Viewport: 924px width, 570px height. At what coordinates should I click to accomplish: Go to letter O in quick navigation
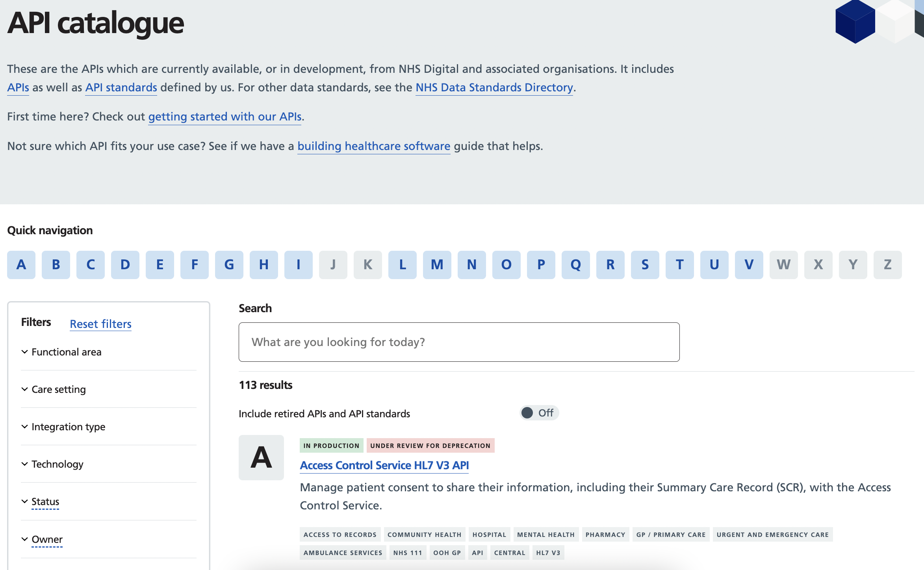point(507,265)
